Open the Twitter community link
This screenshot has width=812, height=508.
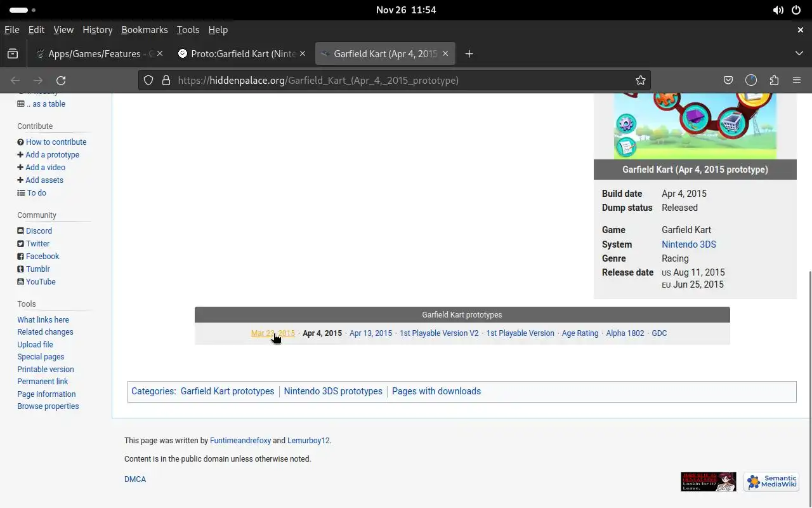tap(37, 244)
